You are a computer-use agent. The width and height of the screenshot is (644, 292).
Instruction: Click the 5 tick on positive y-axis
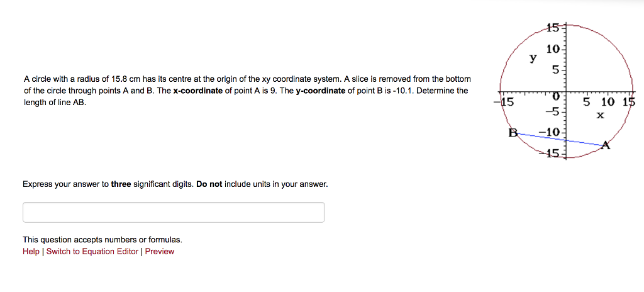coord(555,70)
